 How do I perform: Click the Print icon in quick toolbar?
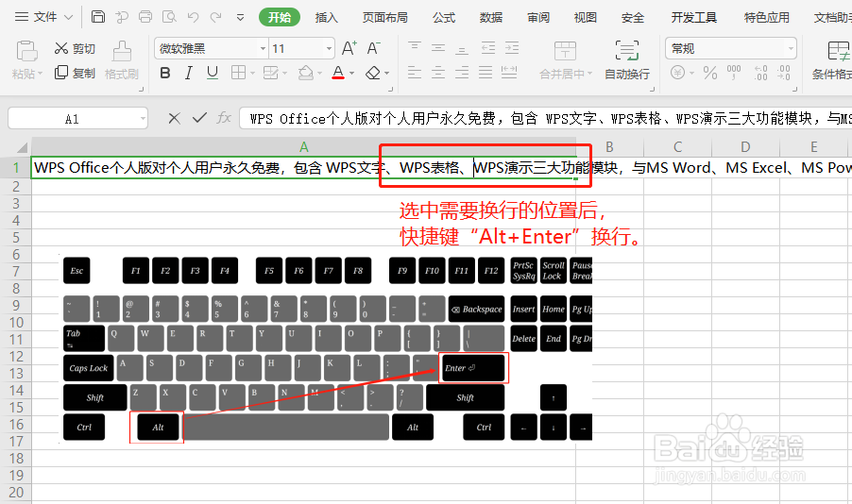click(x=145, y=17)
